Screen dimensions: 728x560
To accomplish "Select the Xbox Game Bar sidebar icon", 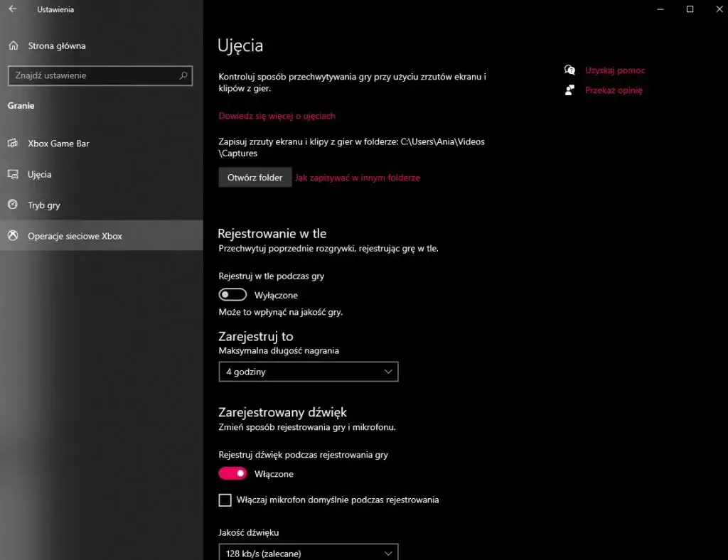I will [14, 144].
